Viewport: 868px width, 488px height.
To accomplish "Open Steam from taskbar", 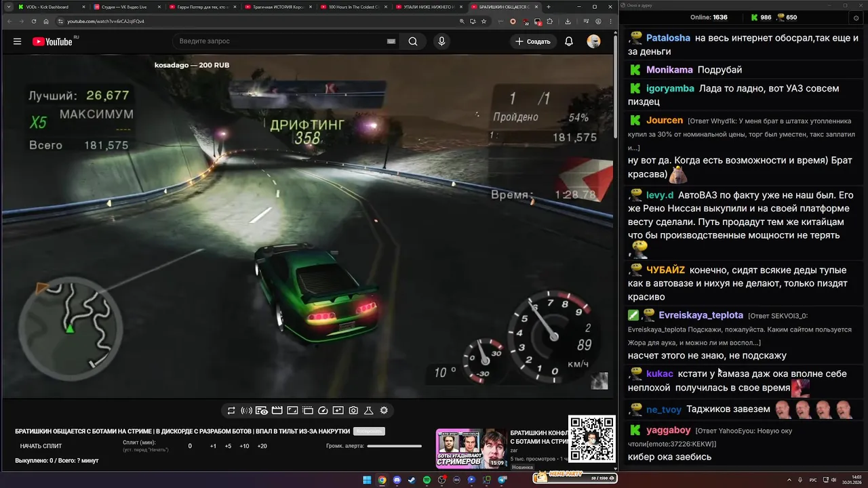I will [x=412, y=480].
